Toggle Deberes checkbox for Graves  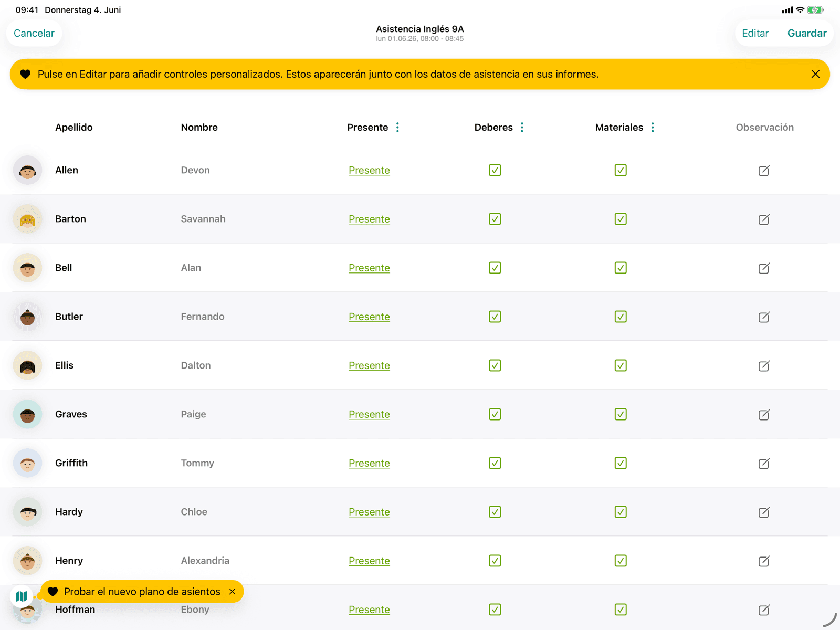click(x=495, y=414)
